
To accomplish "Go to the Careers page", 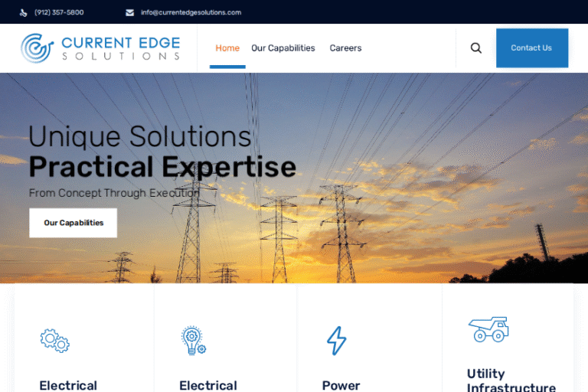I will coord(345,48).
